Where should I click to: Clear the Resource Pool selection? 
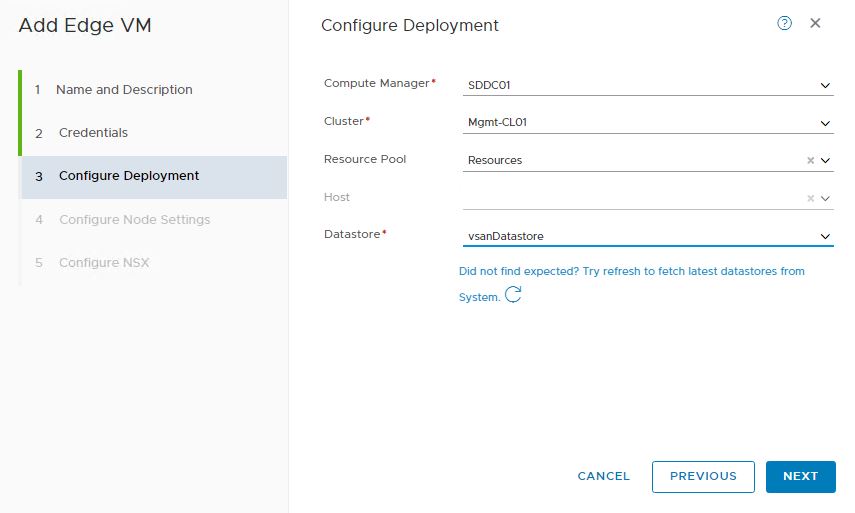(810, 160)
